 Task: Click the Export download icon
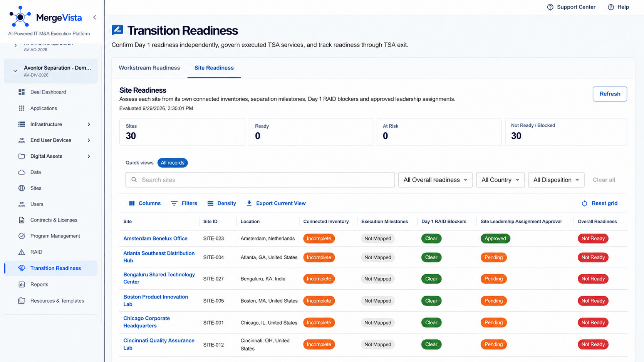point(249,203)
